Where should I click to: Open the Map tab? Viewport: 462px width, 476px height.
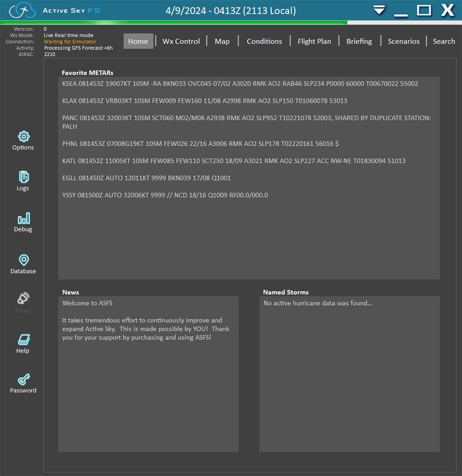(222, 41)
